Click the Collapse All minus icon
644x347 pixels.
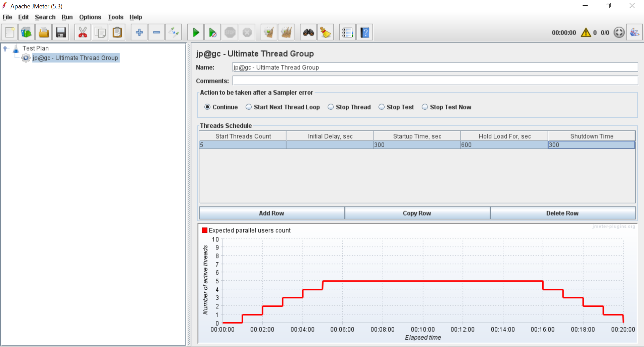tap(156, 33)
